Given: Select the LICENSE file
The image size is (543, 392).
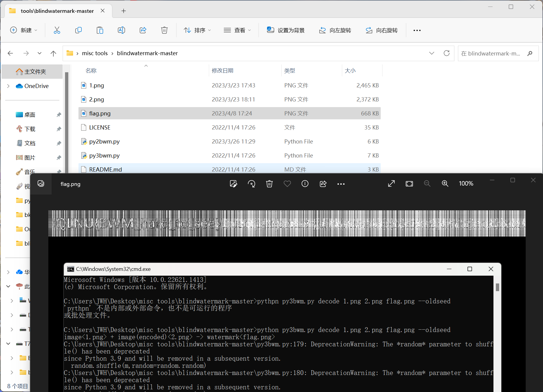Looking at the screenshot, I should [x=229, y=127].
